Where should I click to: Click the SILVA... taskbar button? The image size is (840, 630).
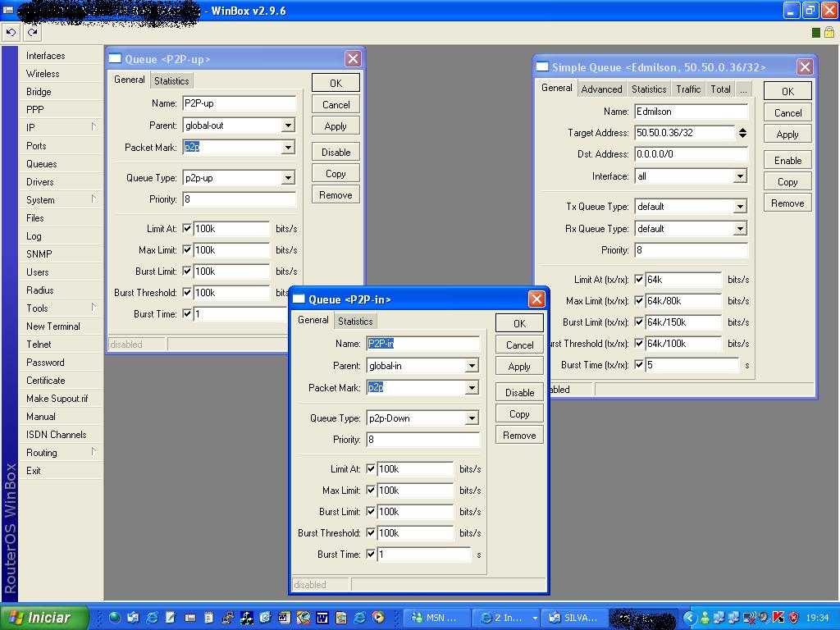pyautogui.click(x=574, y=618)
